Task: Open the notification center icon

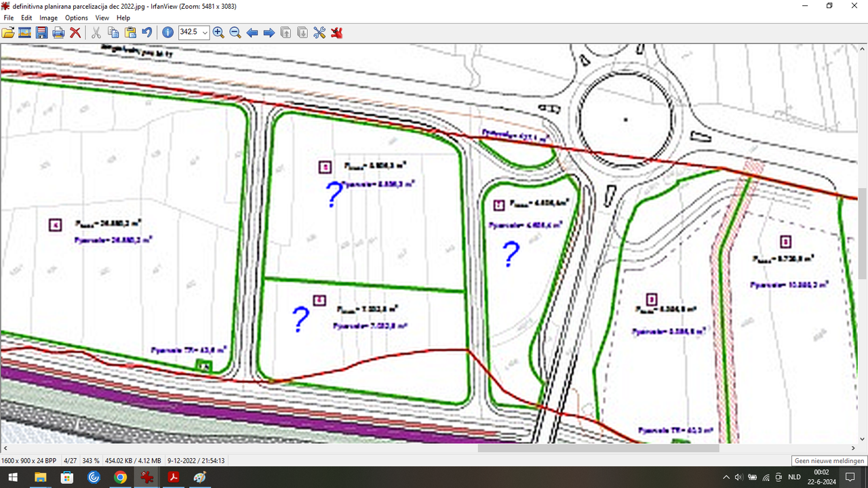Action: point(850,477)
